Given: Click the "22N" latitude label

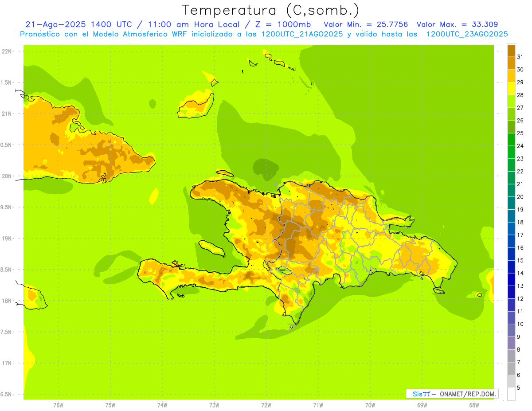Looking at the screenshot, I should pyautogui.click(x=7, y=51).
